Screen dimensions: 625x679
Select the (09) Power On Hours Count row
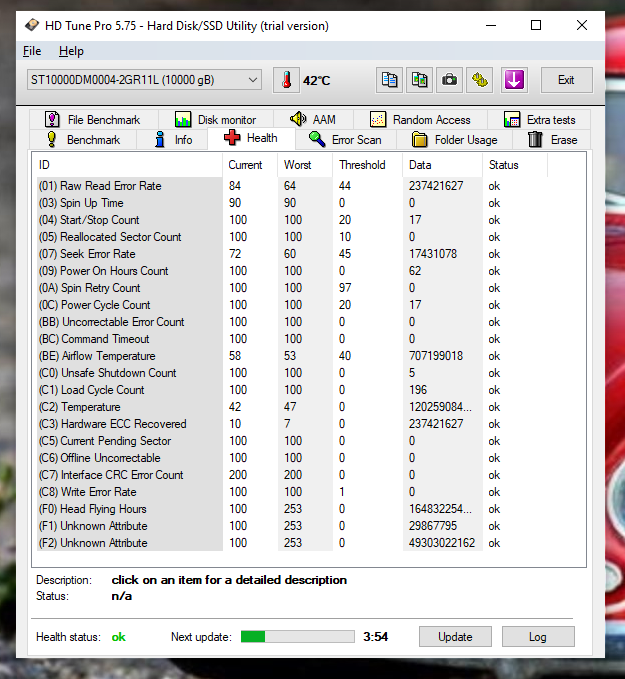click(x=291, y=271)
